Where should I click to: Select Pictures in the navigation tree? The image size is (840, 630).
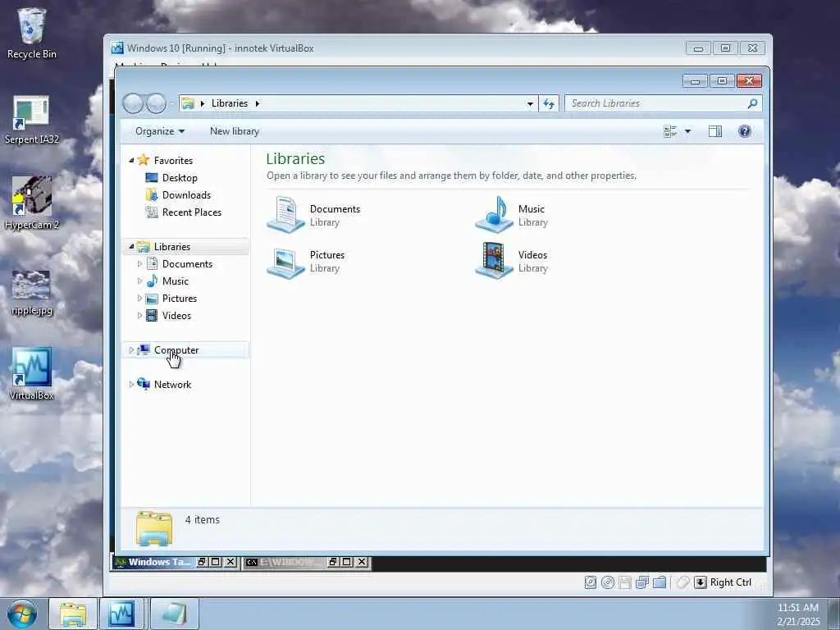click(180, 298)
